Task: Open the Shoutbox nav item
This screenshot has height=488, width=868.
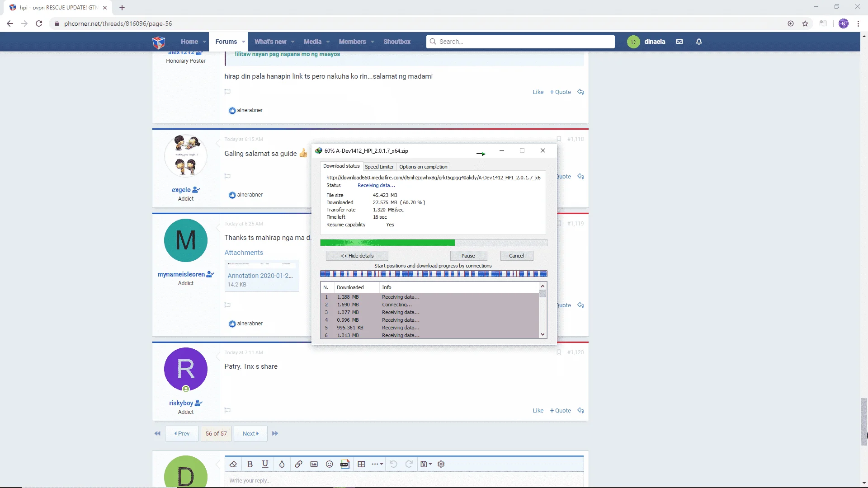Action: [x=397, y=42]
